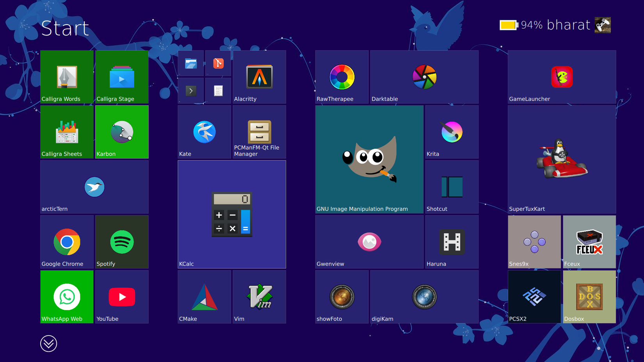Image resolution: width=644 pixels, height=362 pixels.
Task: Start Spotify from the Start screen
Action: point(121,242)
